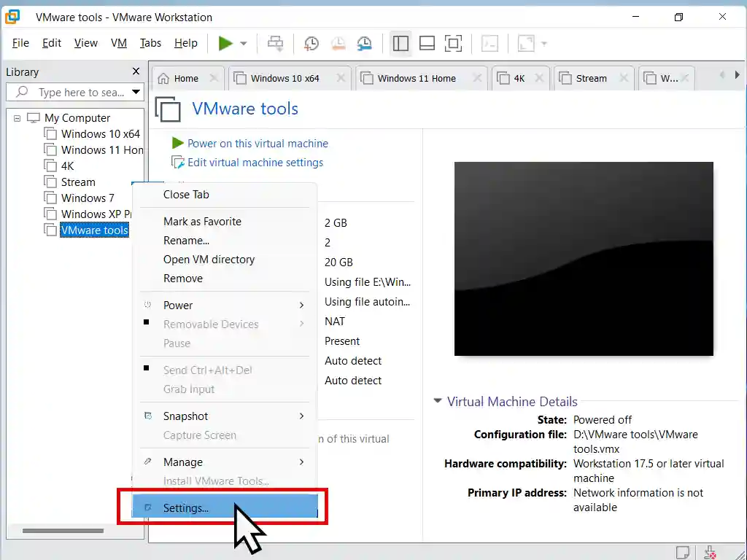Toggle the Library sidebar view icon
Viewport: 747px width, 560px height.
[x=400, y=43]
